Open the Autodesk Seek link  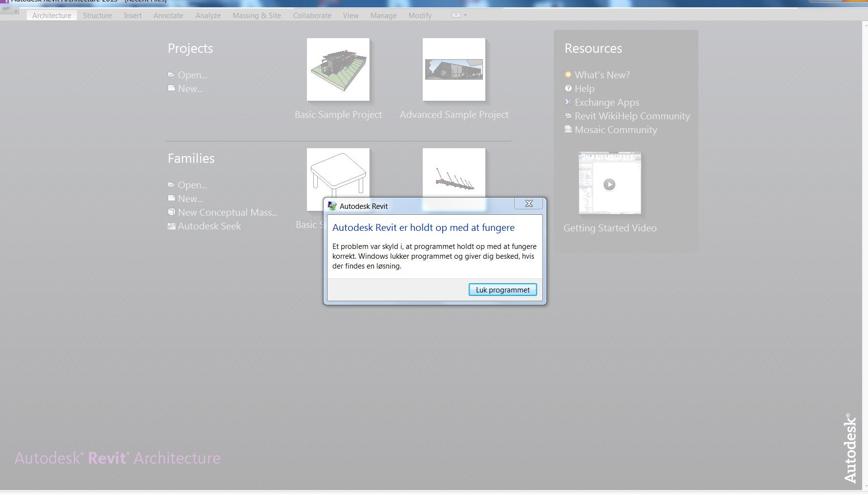tap(209, 226)
